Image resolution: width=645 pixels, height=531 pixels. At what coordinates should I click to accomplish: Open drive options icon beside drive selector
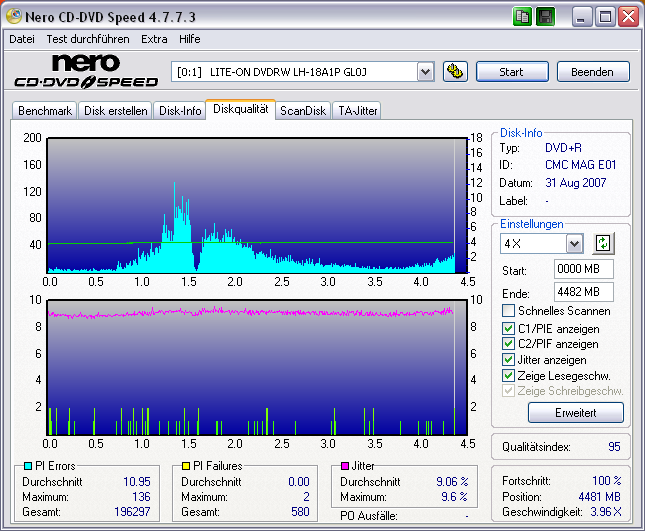(x=455, y=72)
